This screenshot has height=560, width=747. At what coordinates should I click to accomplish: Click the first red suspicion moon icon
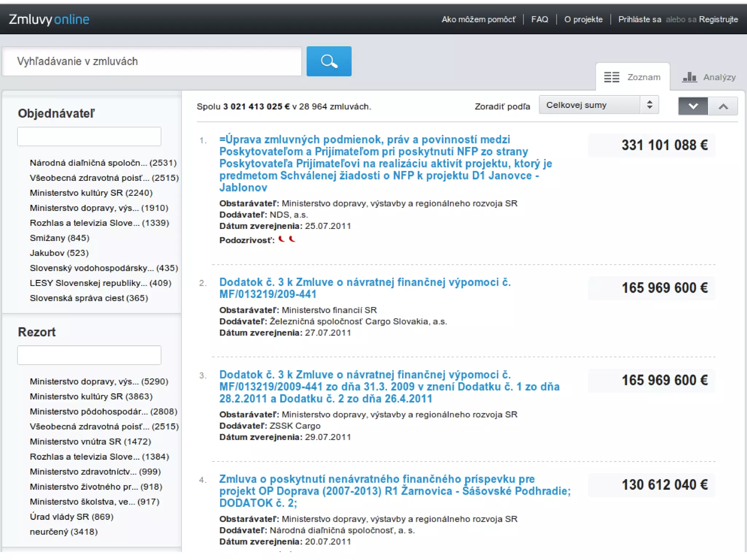click(x=281, y=239)
